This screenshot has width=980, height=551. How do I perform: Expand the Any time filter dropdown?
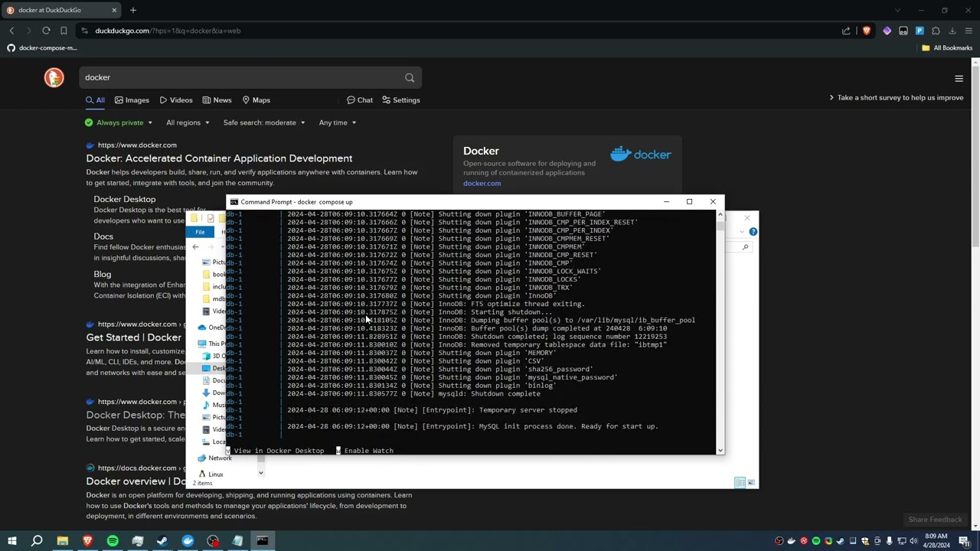(338, 122)
